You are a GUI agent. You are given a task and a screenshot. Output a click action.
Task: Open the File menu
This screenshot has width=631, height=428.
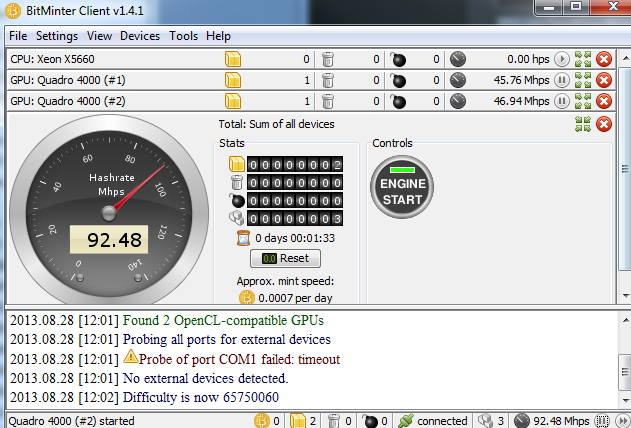[x=18, y=36]
